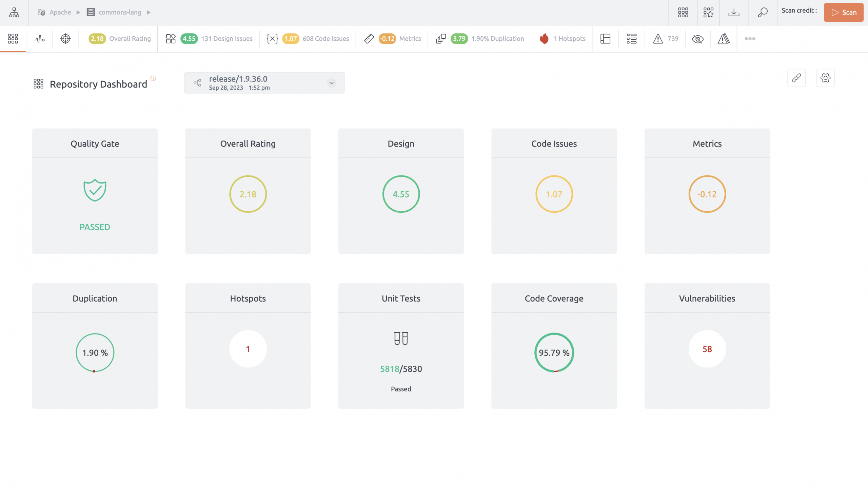Open the three-dots overflow menu
The height and width of the screenshot is (495, 868).
750,38
